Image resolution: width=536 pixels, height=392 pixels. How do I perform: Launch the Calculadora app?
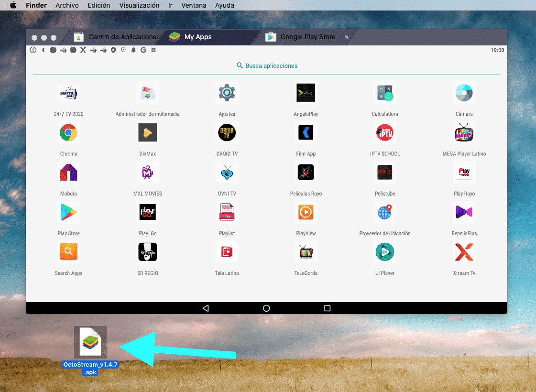(x=385, y=93)
